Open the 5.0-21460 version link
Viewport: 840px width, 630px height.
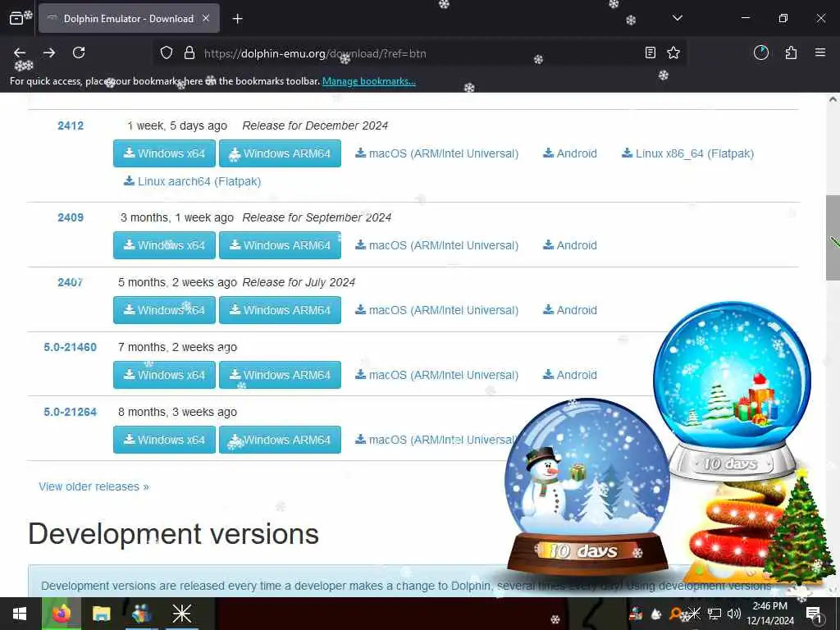[71, 347]
